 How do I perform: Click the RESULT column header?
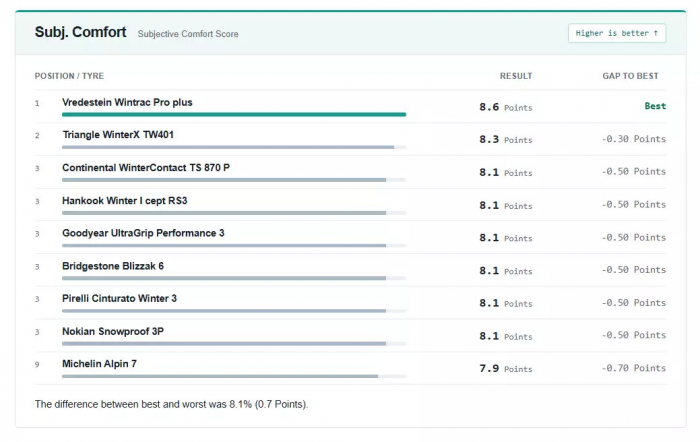[x=516, y=76]
